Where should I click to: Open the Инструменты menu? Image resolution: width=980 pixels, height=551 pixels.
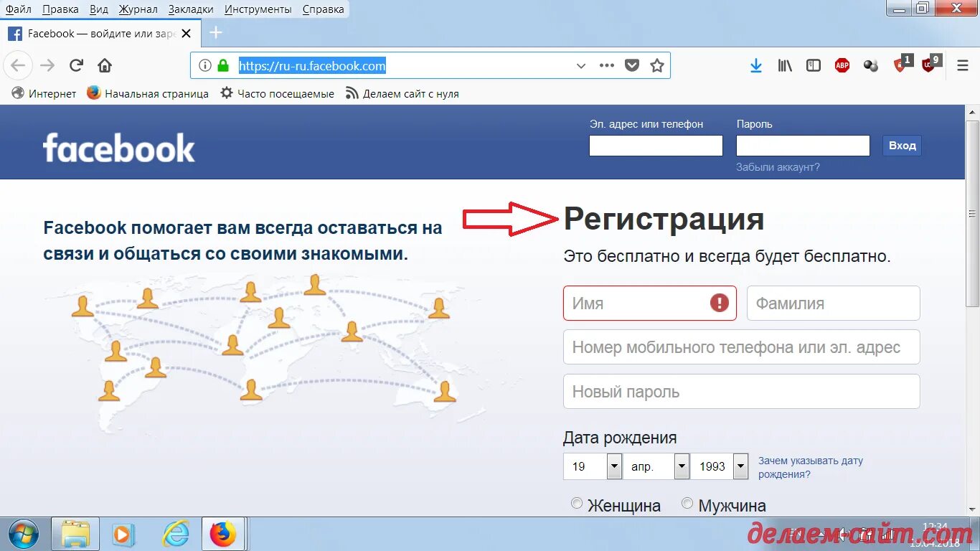[x=258, y=9]
